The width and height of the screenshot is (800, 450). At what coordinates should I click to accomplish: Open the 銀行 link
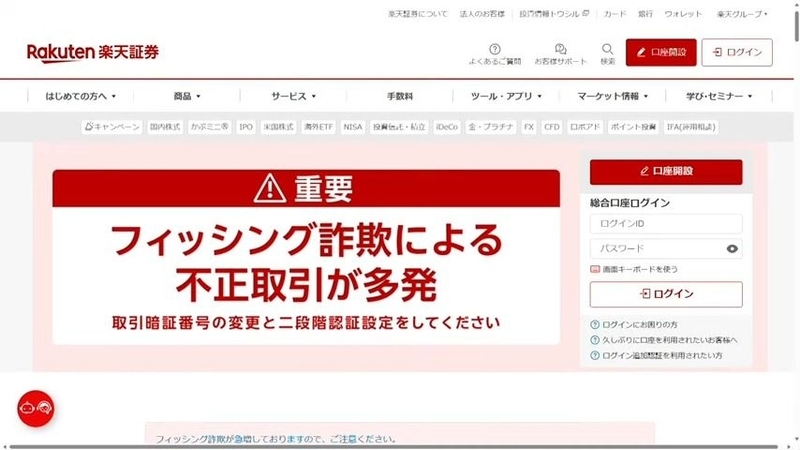(645, 14)
